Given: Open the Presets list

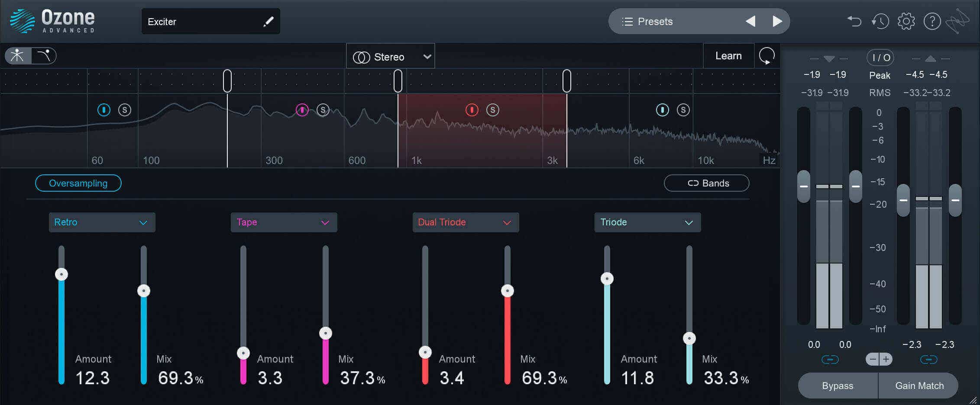Looking at the screenshot, I should point(647,22).
